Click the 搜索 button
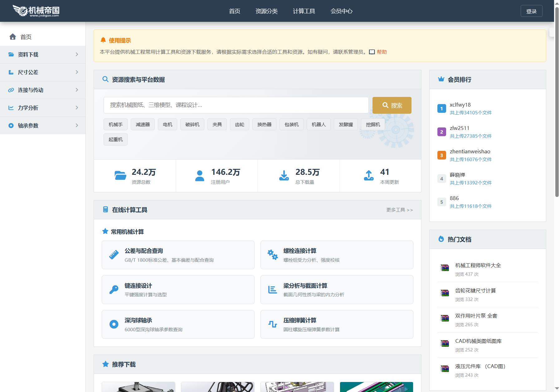 (x=392, y=105)
